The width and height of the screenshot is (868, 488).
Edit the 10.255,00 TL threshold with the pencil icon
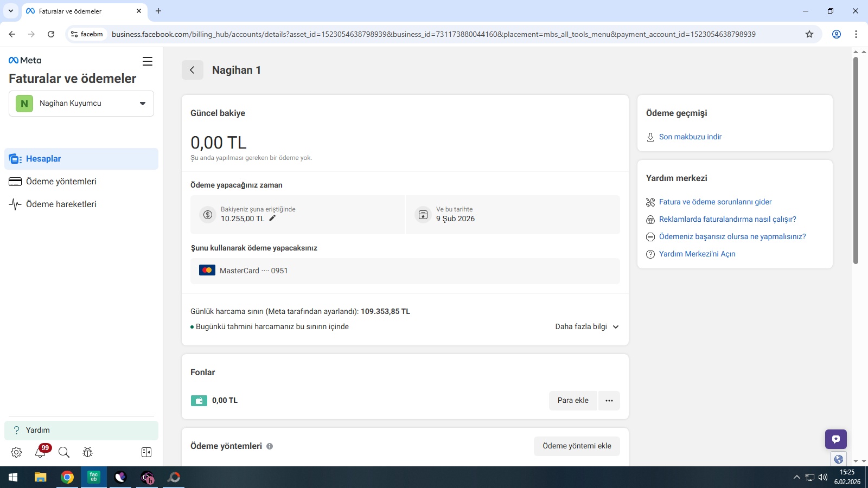pos(272,219)
